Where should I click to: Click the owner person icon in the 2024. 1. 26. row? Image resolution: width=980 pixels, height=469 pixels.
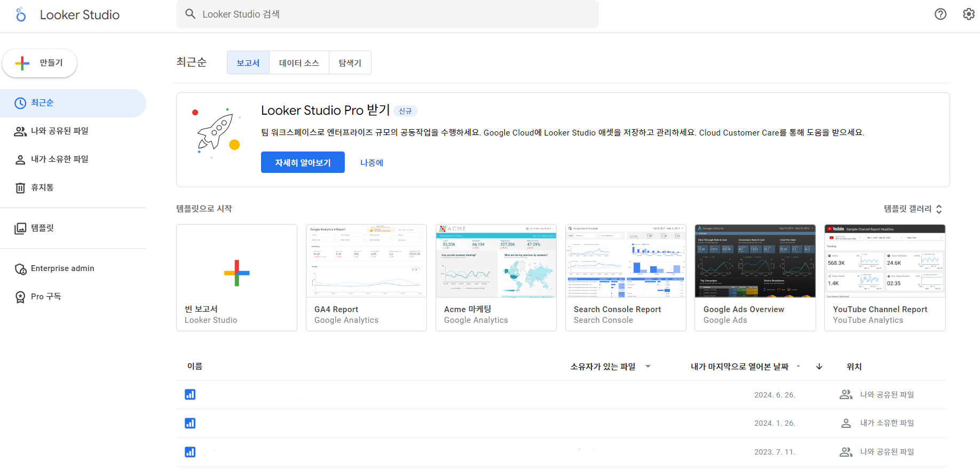[x=846, y=423]
